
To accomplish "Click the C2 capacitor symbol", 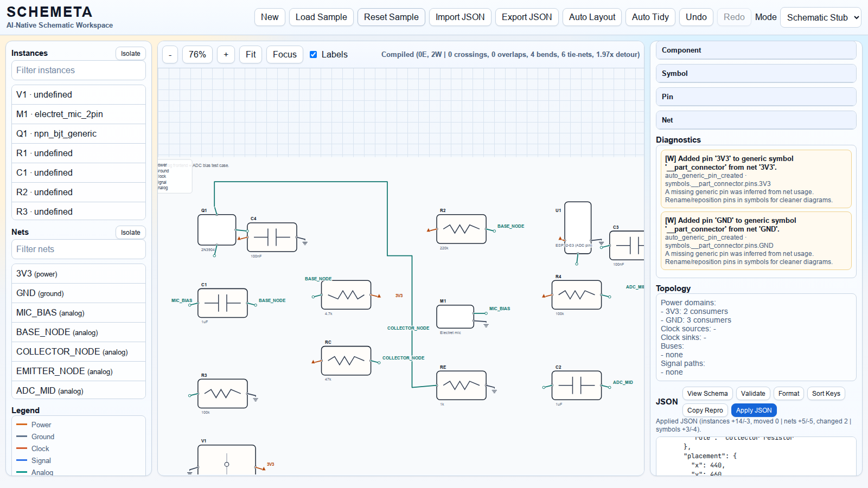I will (576, 386).
